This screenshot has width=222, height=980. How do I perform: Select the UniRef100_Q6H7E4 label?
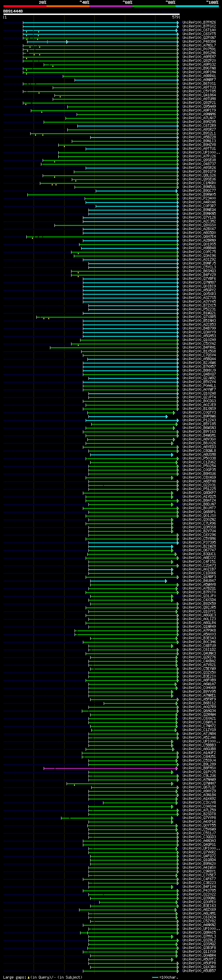click(199, 237)
